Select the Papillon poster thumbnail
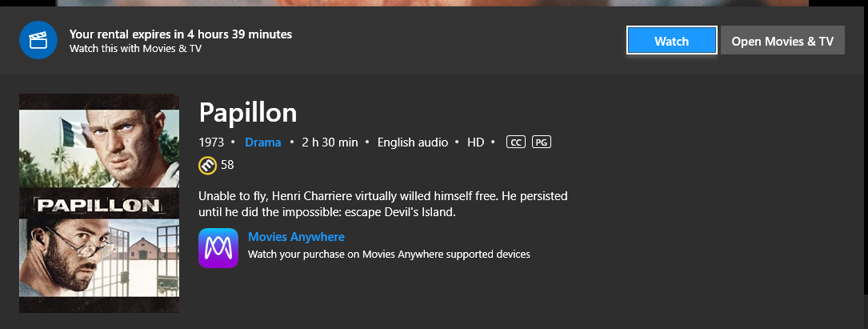 (x=99, y=203)
